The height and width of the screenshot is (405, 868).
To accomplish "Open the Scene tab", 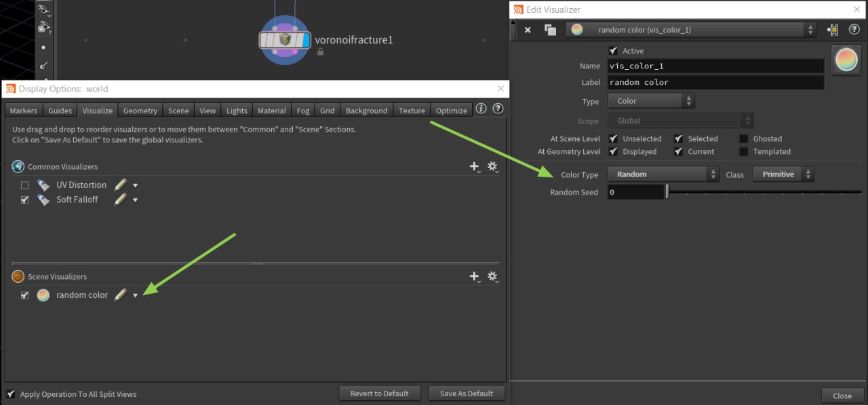I will [x=179, y=111].
